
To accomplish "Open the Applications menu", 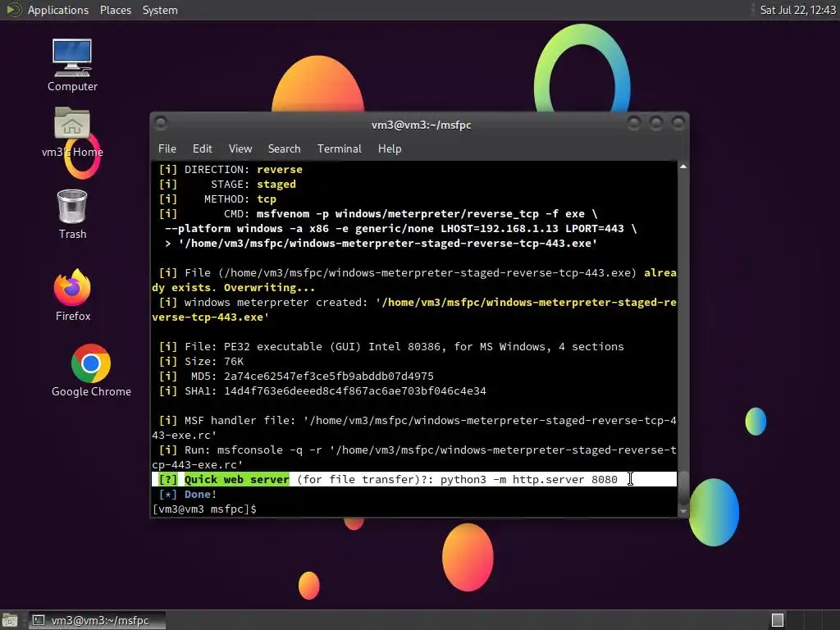I will point(58,10).
